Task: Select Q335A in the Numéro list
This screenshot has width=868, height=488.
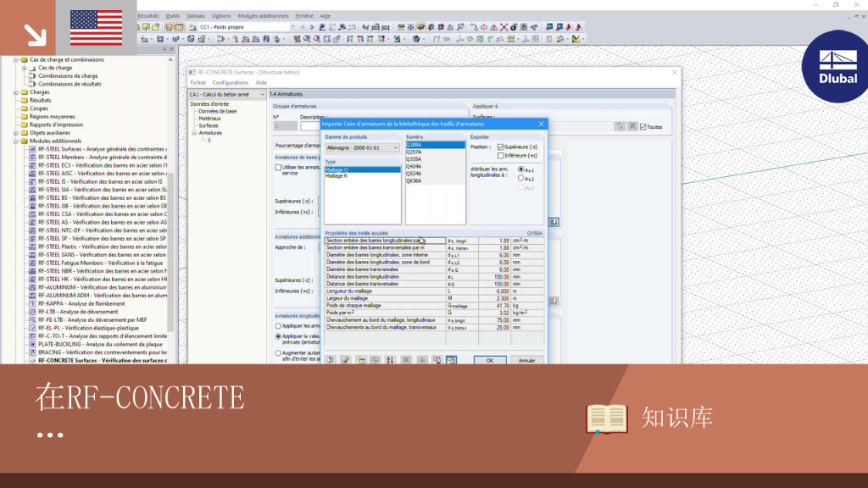Action: (x=414, y=158)
